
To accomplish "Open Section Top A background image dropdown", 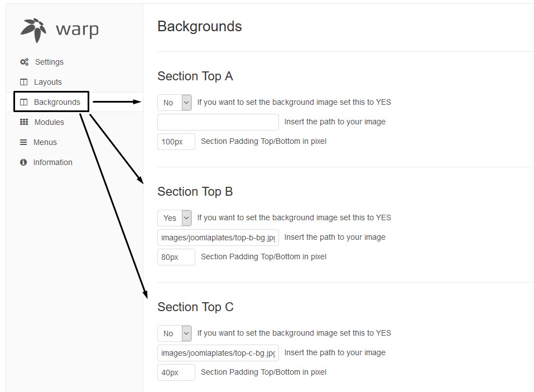I will [x=174, y=102].
